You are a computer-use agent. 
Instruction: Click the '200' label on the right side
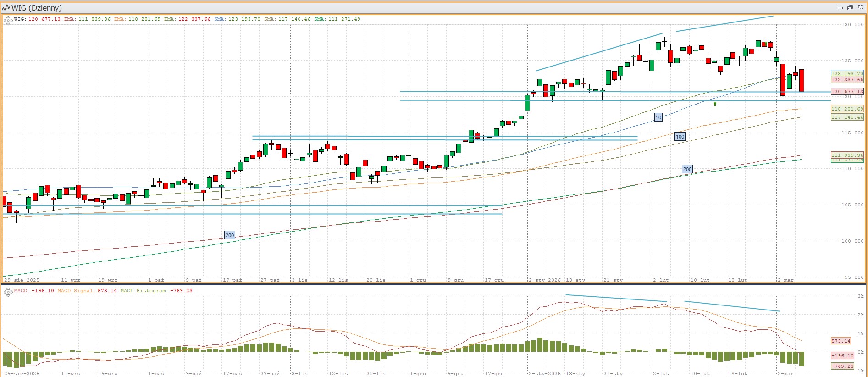[x=687, y=169]
